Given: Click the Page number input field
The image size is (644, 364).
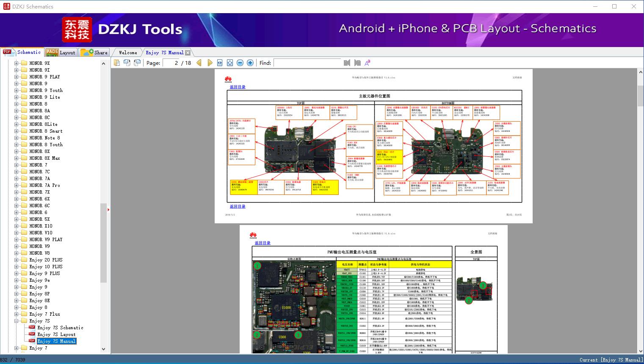Looking at the screenshot, I should [x=171, y=63].
